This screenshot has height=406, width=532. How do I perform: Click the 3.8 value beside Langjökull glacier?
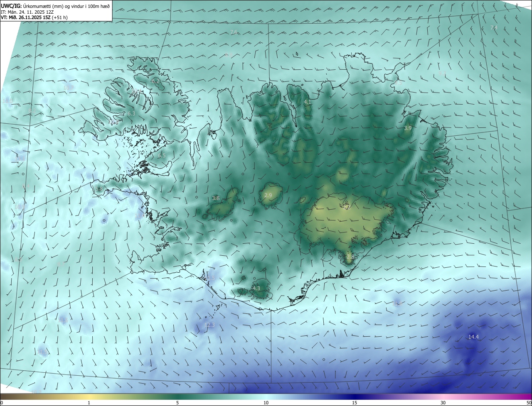[x=216, y=198]
